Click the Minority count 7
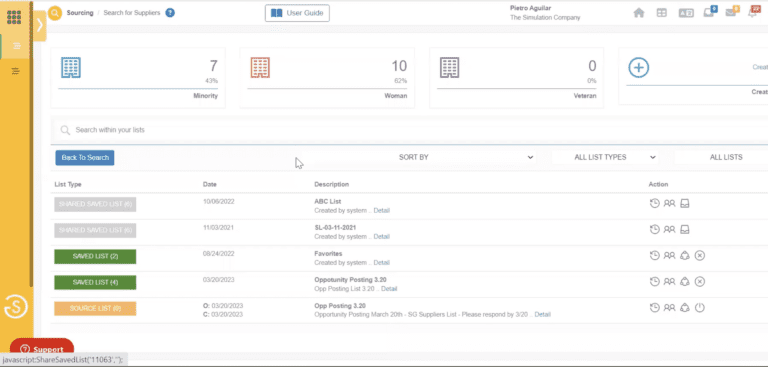Image resolution: width=768 pixels, height=367 pixels. coord(214,66)
